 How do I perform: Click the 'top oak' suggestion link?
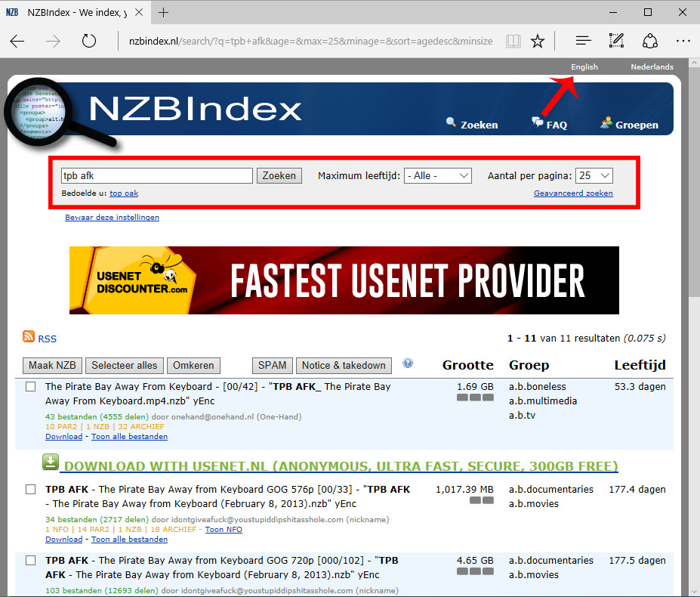[124, 193]
